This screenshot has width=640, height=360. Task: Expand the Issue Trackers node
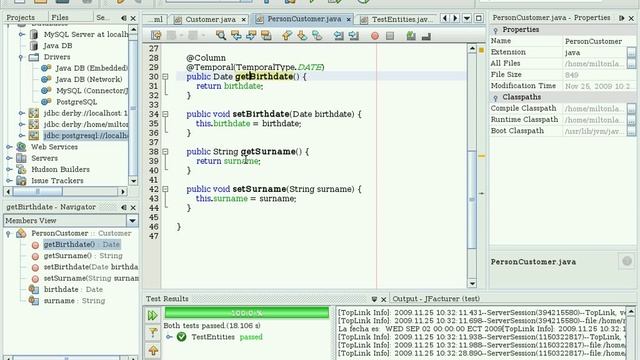(9, 180)
